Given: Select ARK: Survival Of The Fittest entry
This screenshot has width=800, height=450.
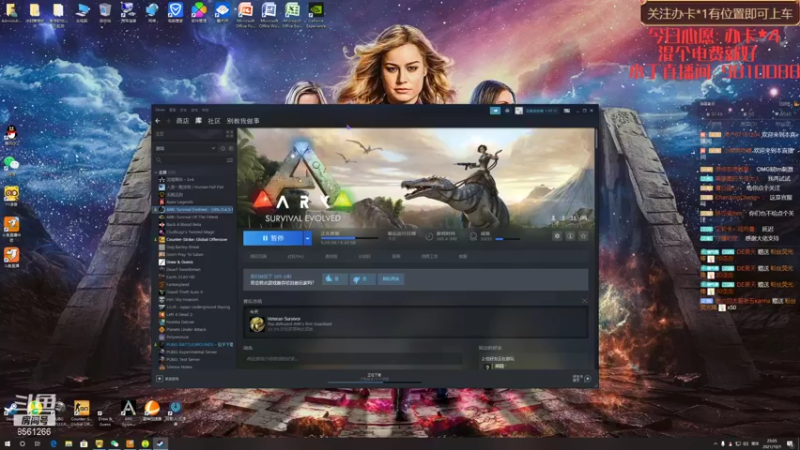Looking at the screenshot, I should coord(194,217).
